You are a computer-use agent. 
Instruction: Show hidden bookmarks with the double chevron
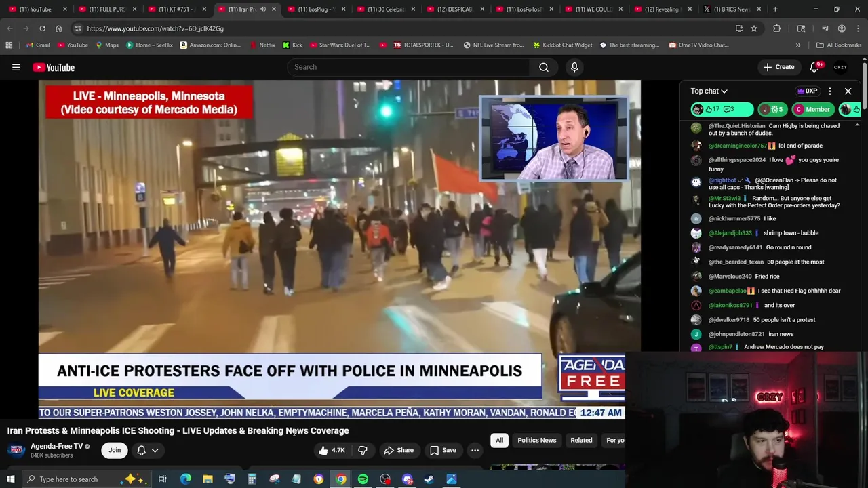tap(798, 45)
